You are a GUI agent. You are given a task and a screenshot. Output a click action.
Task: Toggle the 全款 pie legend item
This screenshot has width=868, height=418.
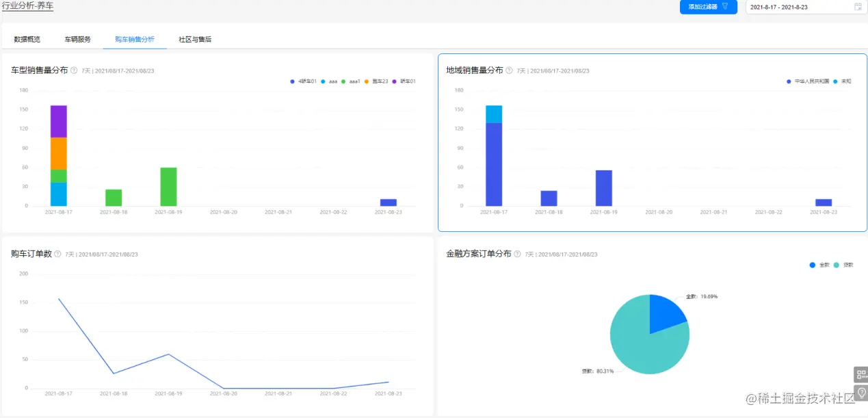[819, 265]
